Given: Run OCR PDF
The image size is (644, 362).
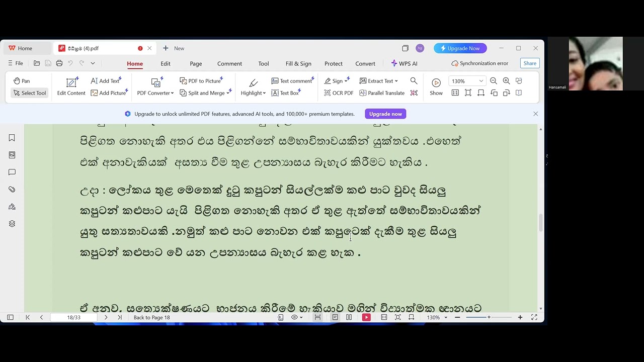Looking at the screenshot, I should click(339, 93).
